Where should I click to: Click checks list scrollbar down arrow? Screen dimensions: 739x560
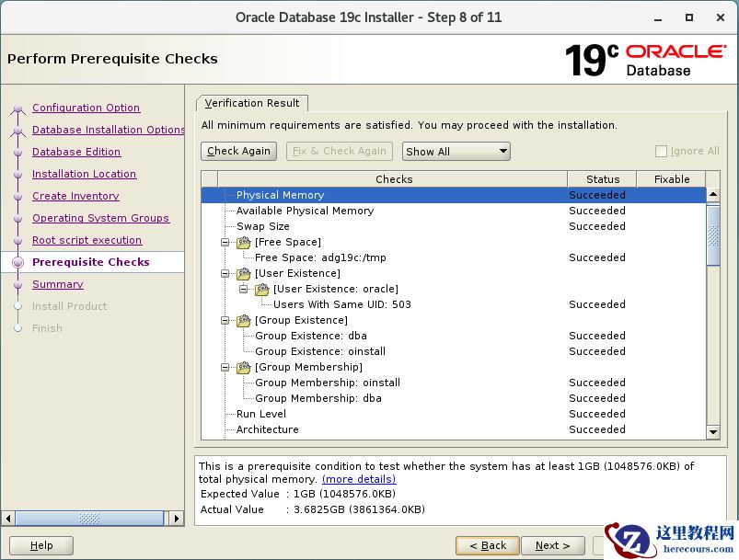coord(713,431)
